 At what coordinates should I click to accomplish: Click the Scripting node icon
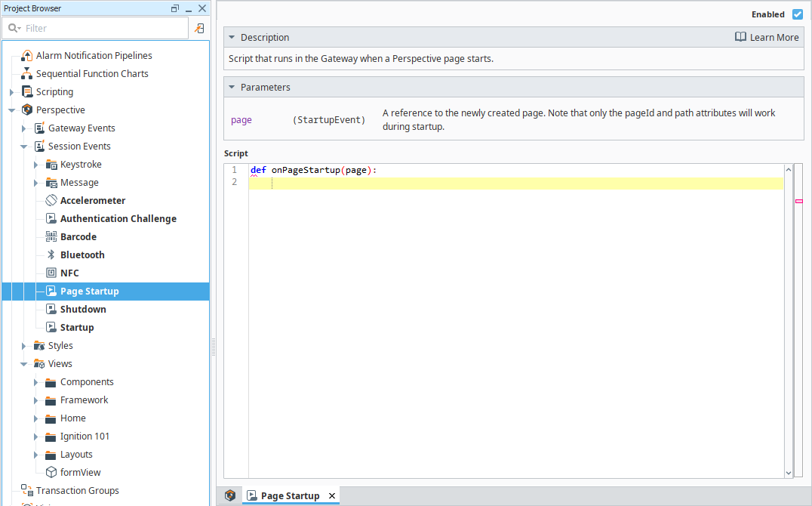27,92
